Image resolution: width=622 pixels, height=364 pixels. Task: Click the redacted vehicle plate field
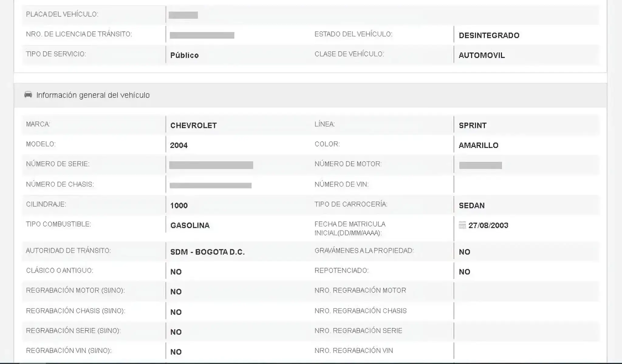point(183,15)
